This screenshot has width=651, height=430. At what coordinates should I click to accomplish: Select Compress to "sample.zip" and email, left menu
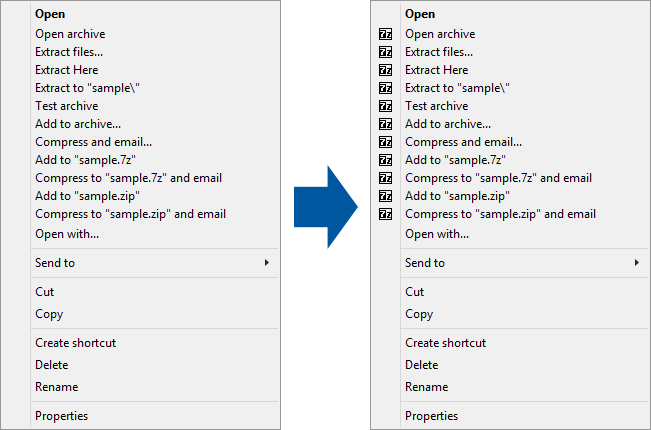[x=130, y=214]
